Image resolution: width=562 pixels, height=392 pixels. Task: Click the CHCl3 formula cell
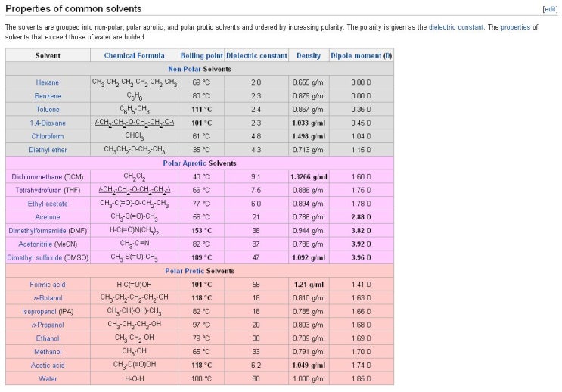(x=135, y=136)
